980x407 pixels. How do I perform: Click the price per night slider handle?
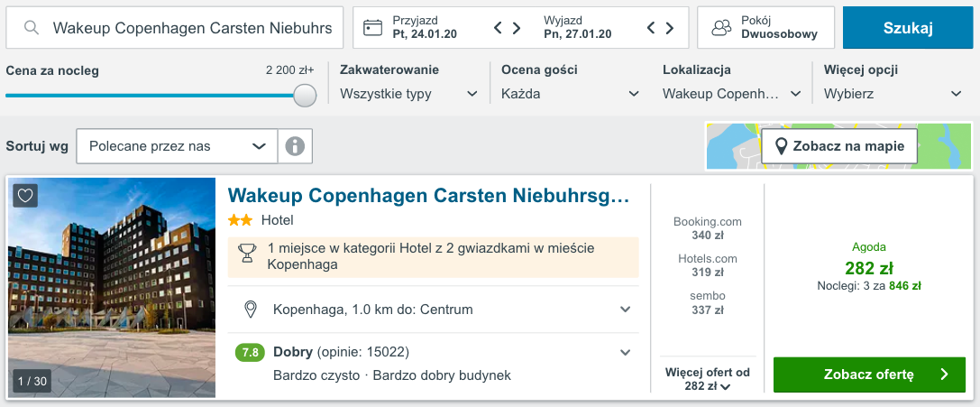click(x=305, y=96)
